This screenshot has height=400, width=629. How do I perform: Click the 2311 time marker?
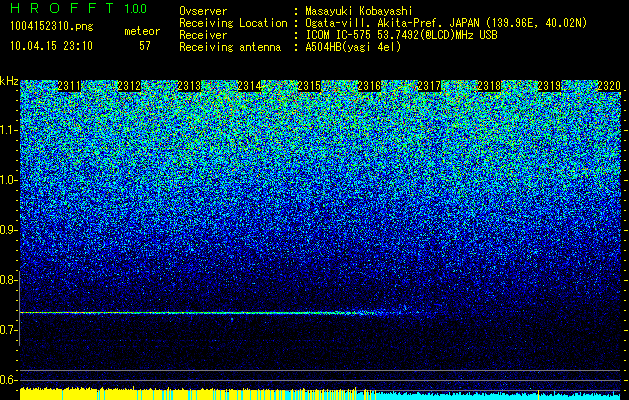[x=69, y=86]
